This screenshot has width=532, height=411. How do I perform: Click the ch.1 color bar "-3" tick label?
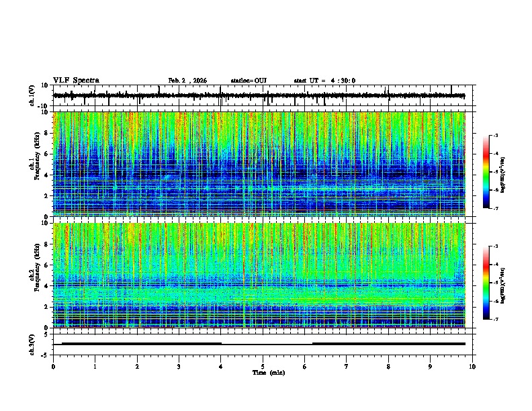pos(496,136)
